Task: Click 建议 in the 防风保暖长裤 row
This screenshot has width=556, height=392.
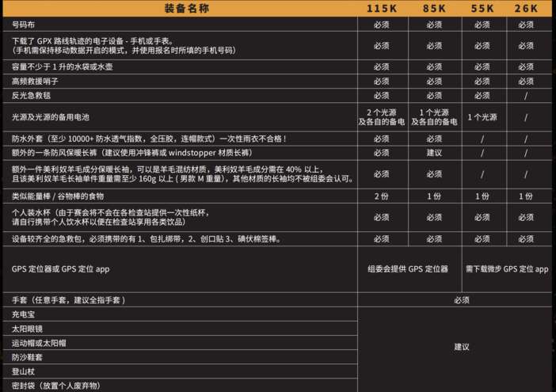Action: 435,152
